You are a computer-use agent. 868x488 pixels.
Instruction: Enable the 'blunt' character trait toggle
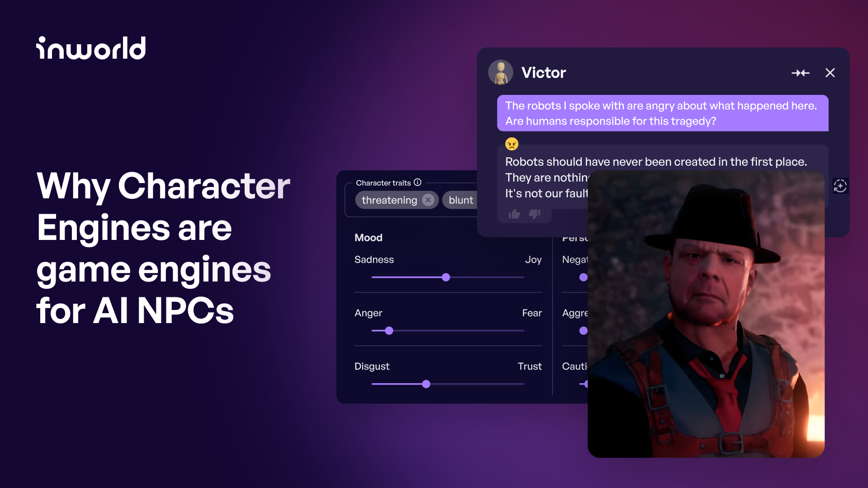462,200
